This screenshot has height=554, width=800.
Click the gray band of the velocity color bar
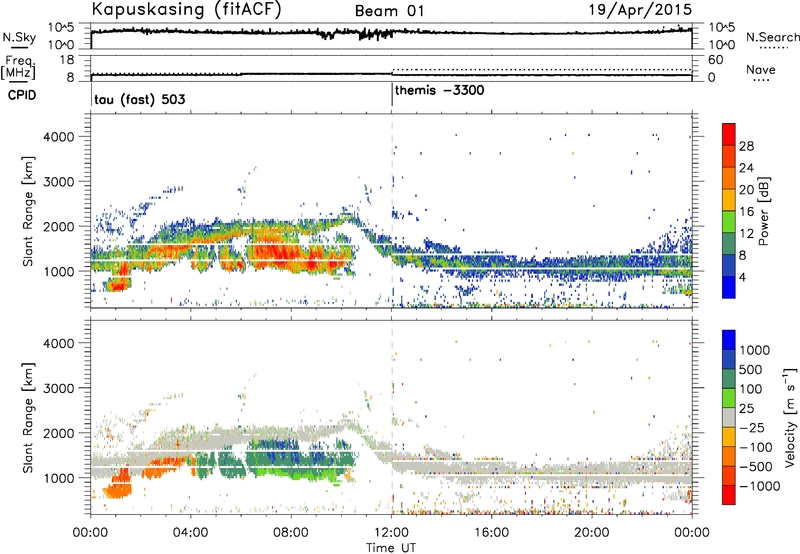(x=729, y=417)
